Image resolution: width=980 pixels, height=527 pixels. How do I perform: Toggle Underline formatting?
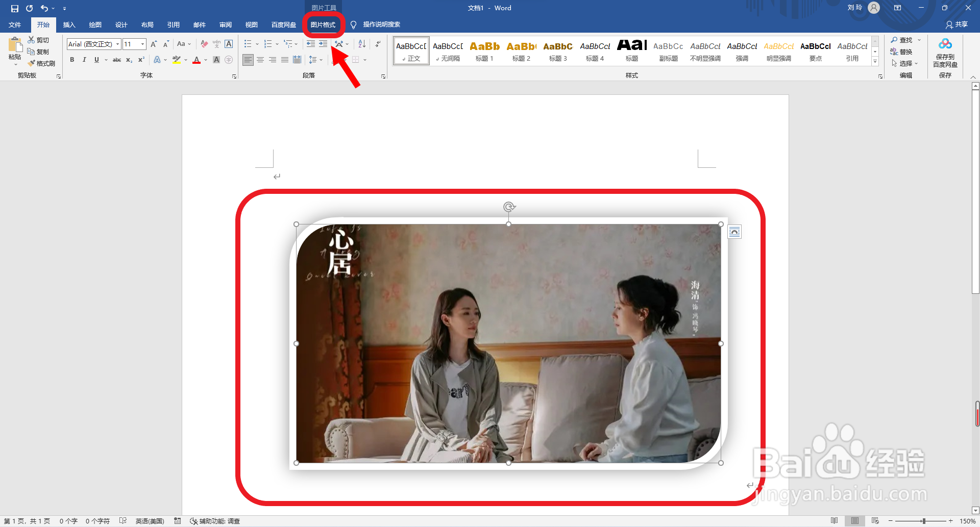pos(96,60)
